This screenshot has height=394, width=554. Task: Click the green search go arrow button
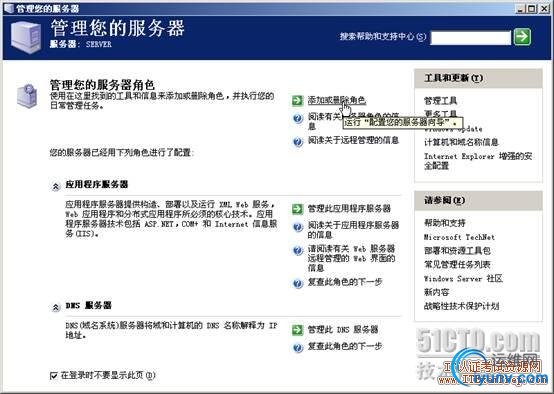click(x=522, y=36)
